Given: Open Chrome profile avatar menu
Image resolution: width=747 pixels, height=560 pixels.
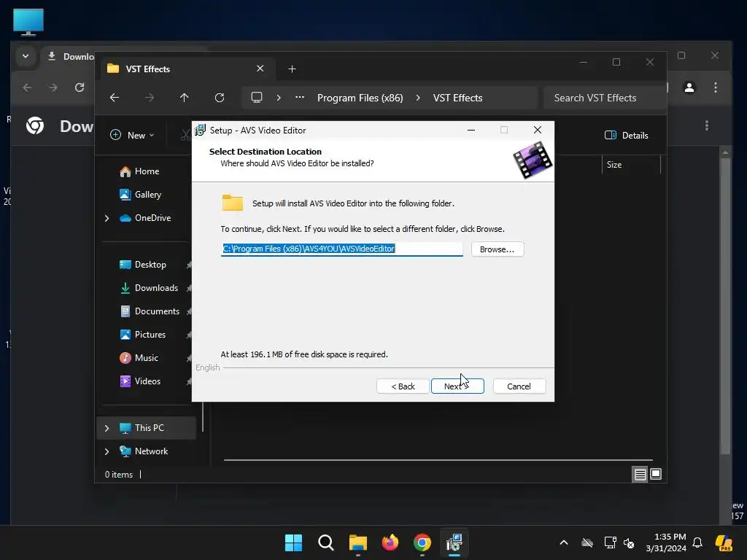Looking at the screenshot, I should pyautogui.click(x=689, y=87).
